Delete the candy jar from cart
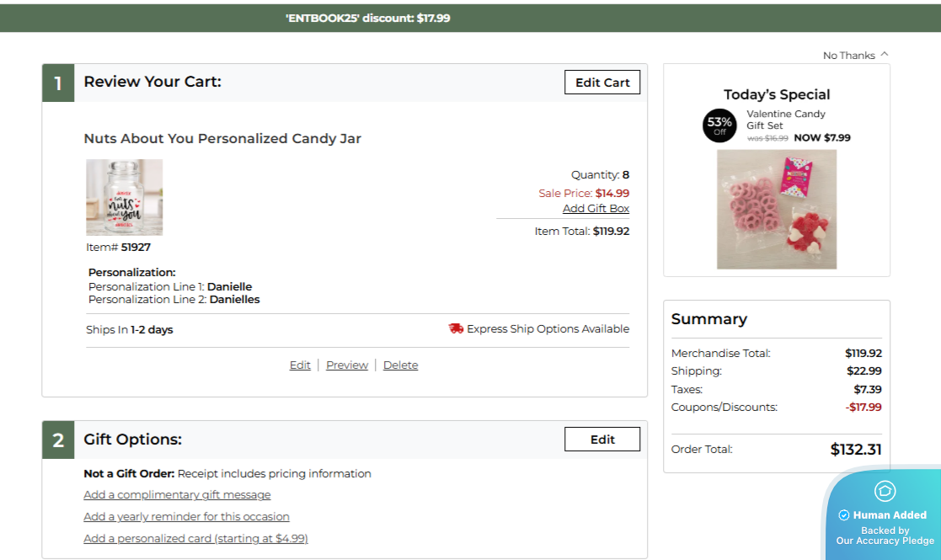The width and height of the screenshot is (941, 560). tap(400, 365)
